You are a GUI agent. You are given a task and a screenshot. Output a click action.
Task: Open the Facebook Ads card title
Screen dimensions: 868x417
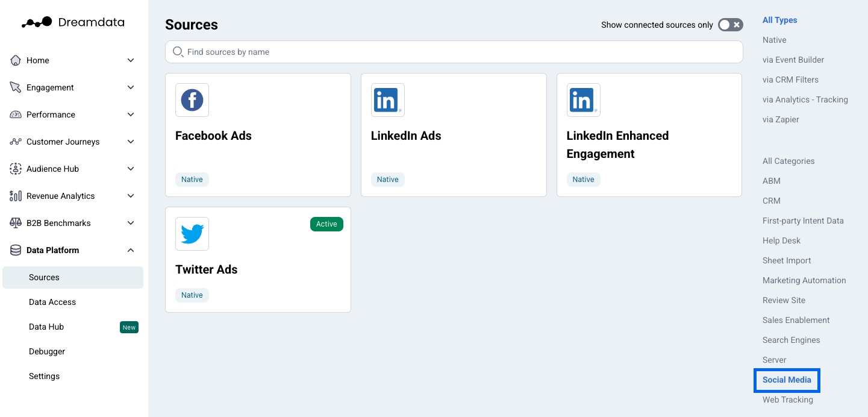pyautogui.click(x=213, y=136)
